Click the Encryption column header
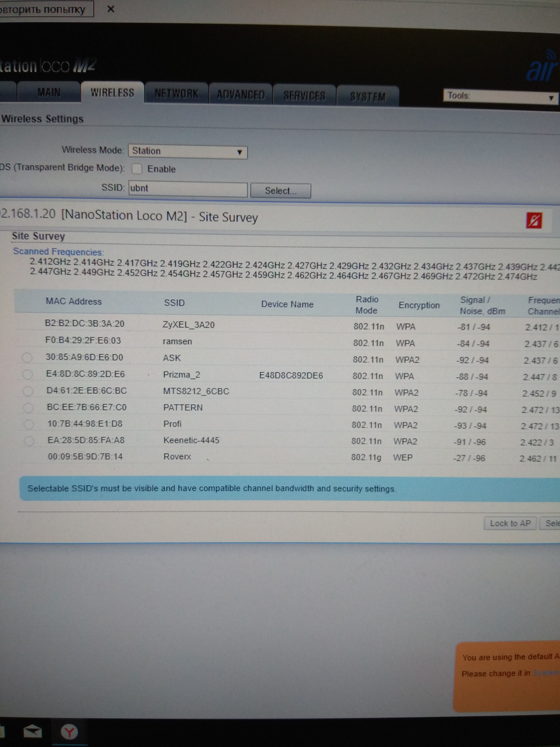560x747 pixels. click(419, 305)
